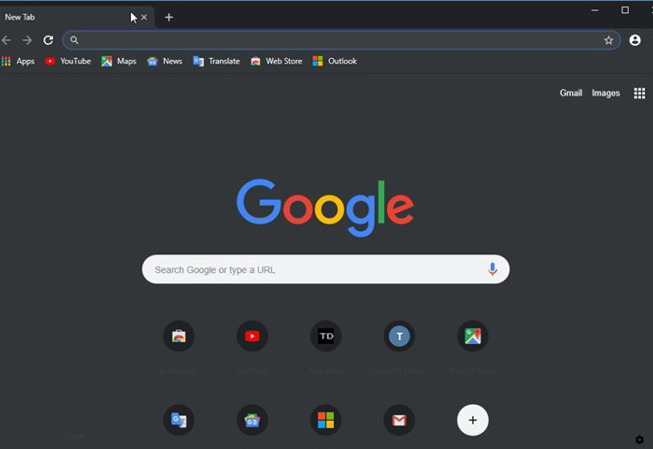Click the forward navigation arrow

tap(27, 40)
